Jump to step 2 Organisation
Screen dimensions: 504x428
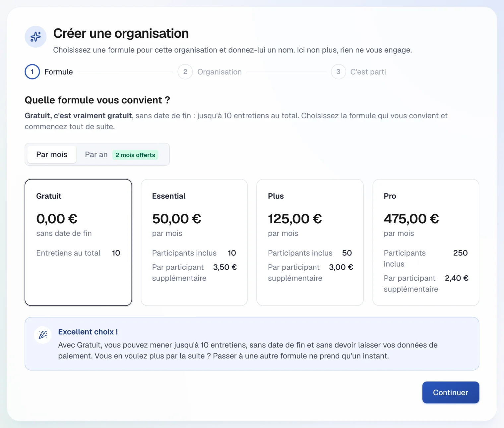tap(210, 72)
